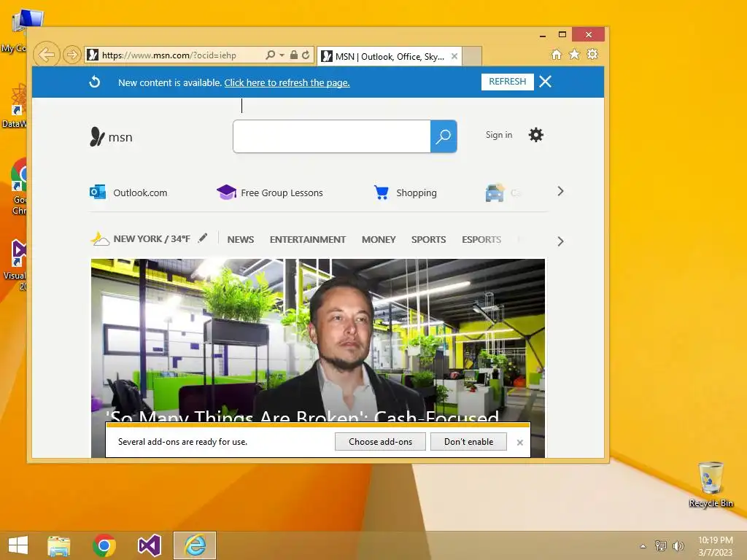Open Free Group Lessons shortcut
This screenshot has height=560, width=747.
pos(270,192)
